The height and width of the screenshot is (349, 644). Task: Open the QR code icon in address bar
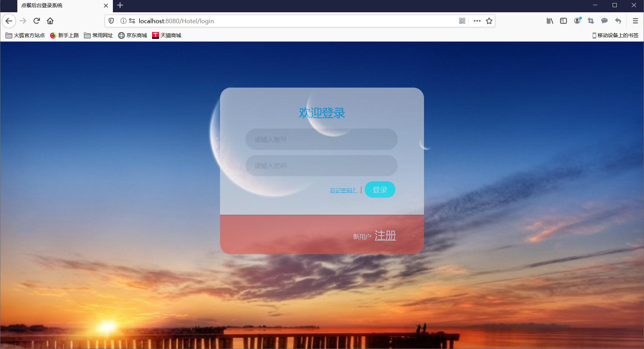[x=462, y=21]
